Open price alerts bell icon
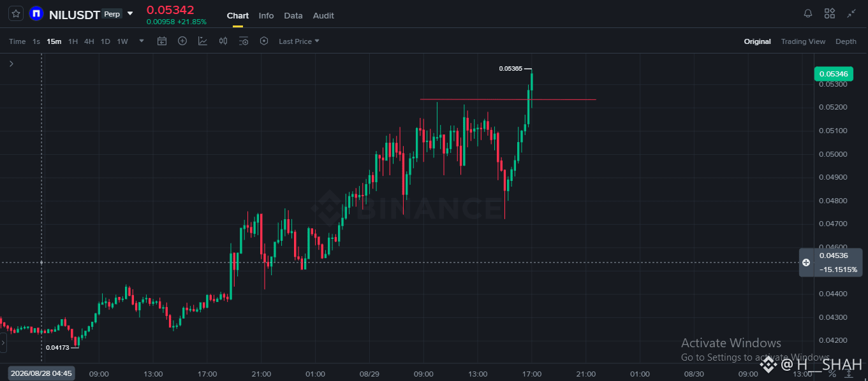 (x=808, y=13)
